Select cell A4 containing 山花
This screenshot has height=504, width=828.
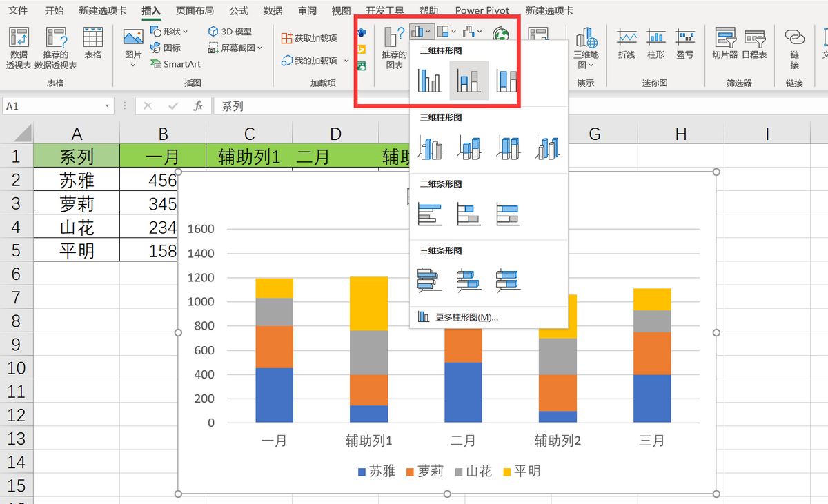coord(77,227)
